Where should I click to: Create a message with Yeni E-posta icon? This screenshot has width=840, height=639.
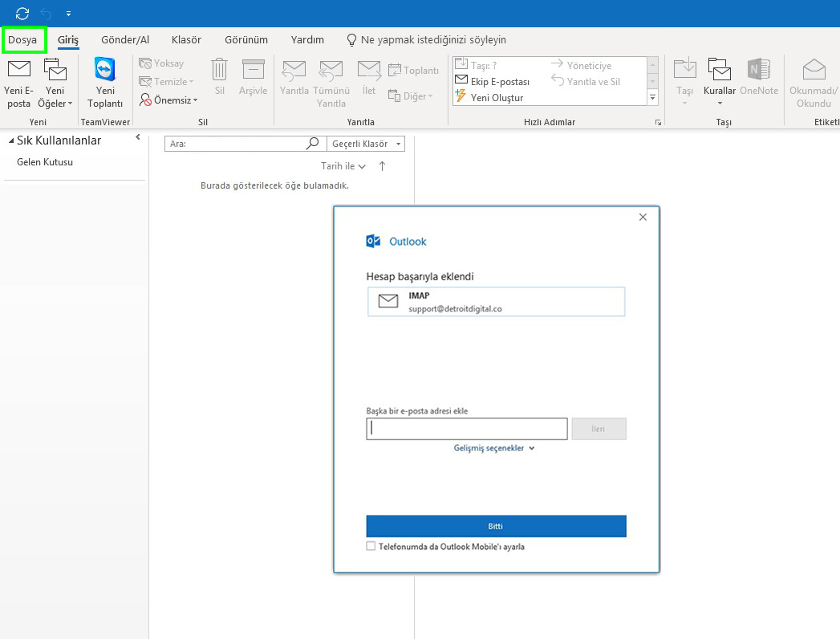[18, 80]
